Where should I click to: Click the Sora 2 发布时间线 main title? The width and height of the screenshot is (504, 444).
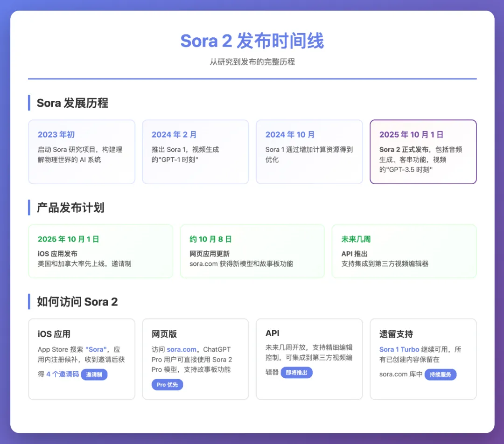point(252,41)
